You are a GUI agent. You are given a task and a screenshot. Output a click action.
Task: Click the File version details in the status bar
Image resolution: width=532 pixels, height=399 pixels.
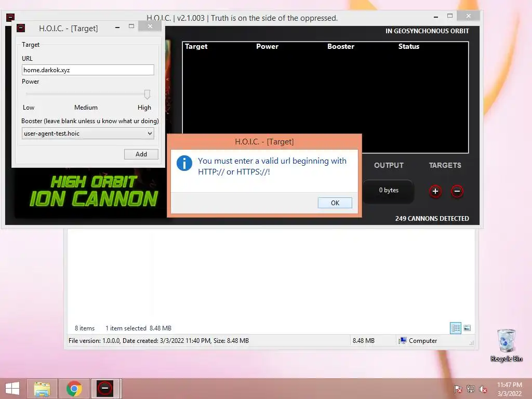pos(158,341)
